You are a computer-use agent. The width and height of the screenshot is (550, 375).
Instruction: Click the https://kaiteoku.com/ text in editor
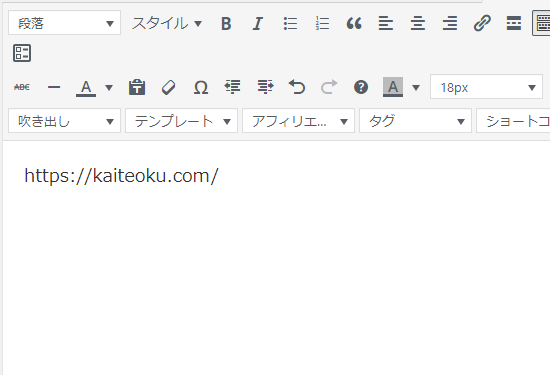tap(121, 175)
